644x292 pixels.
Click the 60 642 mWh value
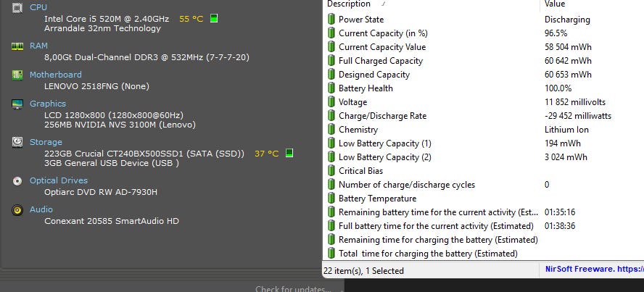click(x=568, y=61)
